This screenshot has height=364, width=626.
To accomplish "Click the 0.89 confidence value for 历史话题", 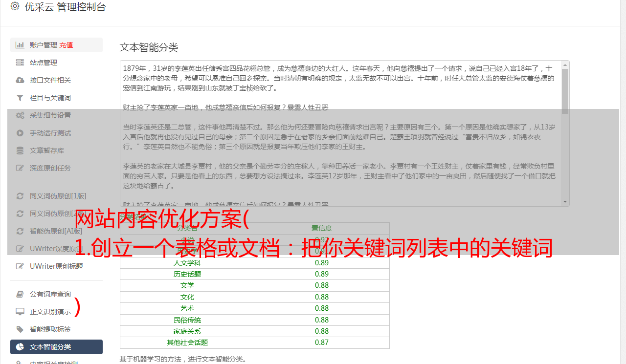I will [x=322, y=274].
